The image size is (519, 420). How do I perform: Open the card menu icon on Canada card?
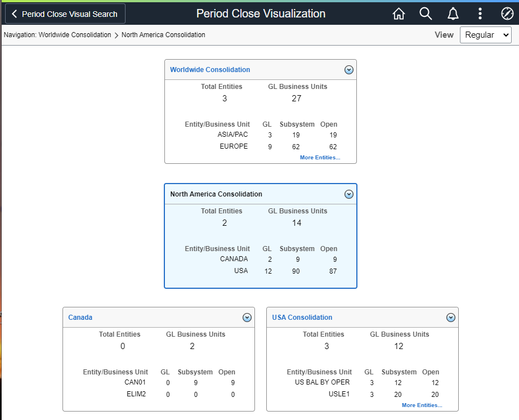tap(247, 317)
